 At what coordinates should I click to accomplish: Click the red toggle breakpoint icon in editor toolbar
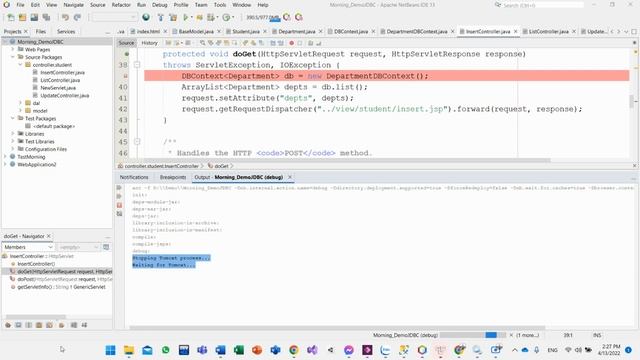[x=291, y=43]
